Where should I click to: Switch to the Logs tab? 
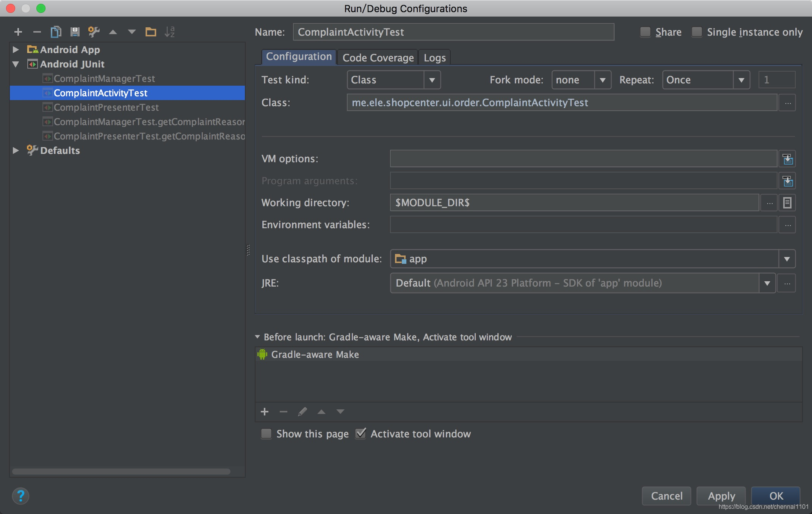point(434,58)
